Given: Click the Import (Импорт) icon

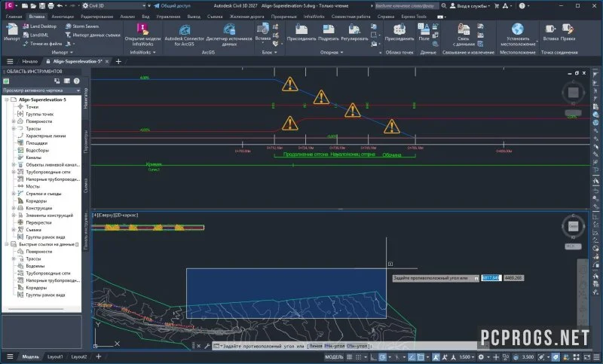Looking at the screenshot, I should [12, 29].
